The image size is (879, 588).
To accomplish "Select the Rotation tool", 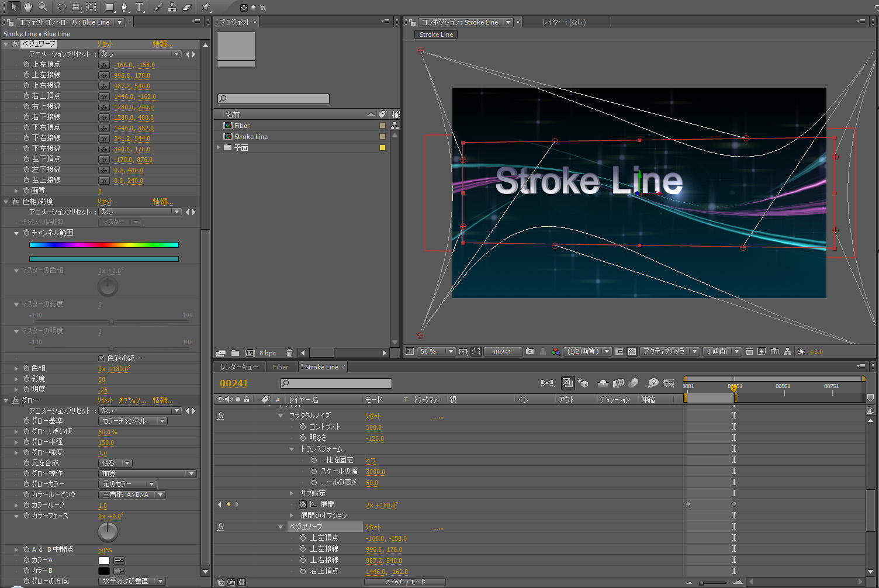I will coord(62,7).
